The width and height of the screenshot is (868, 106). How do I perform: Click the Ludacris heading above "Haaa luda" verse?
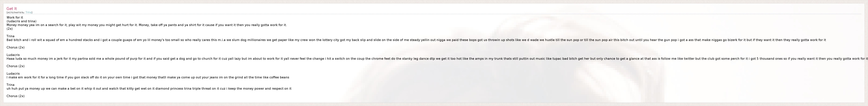pyautogui.click(x=13, y=55)
